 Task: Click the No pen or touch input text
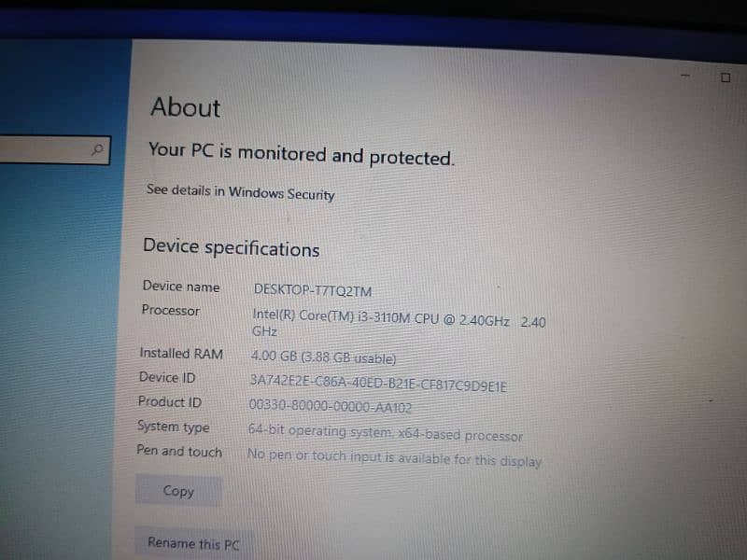[394, 457]
